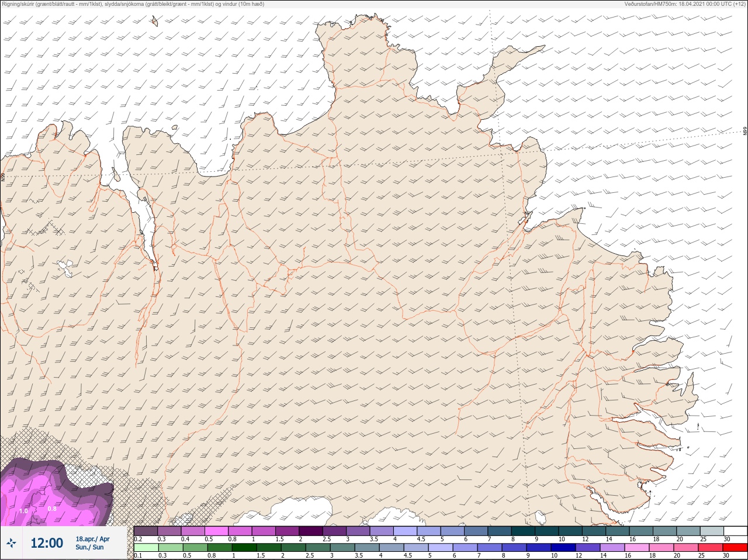
Task: Click the '1.0' precipitation value on the map
Action: pos(23,511)
